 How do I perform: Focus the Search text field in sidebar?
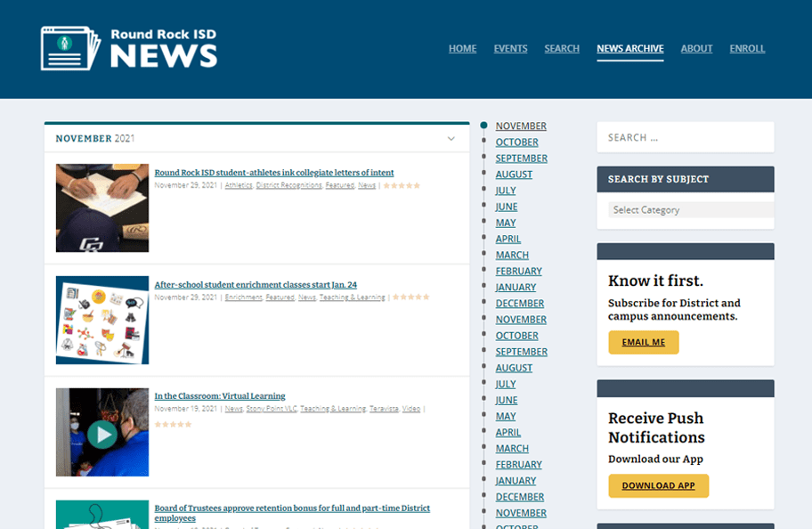(x=686, y=137)
